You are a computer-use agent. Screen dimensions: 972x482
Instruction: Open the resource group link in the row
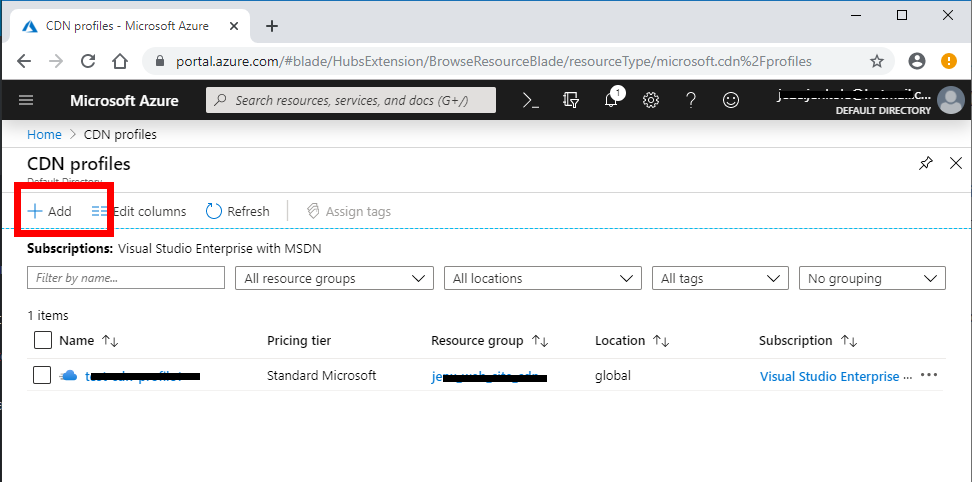click(x=489, y=376)
